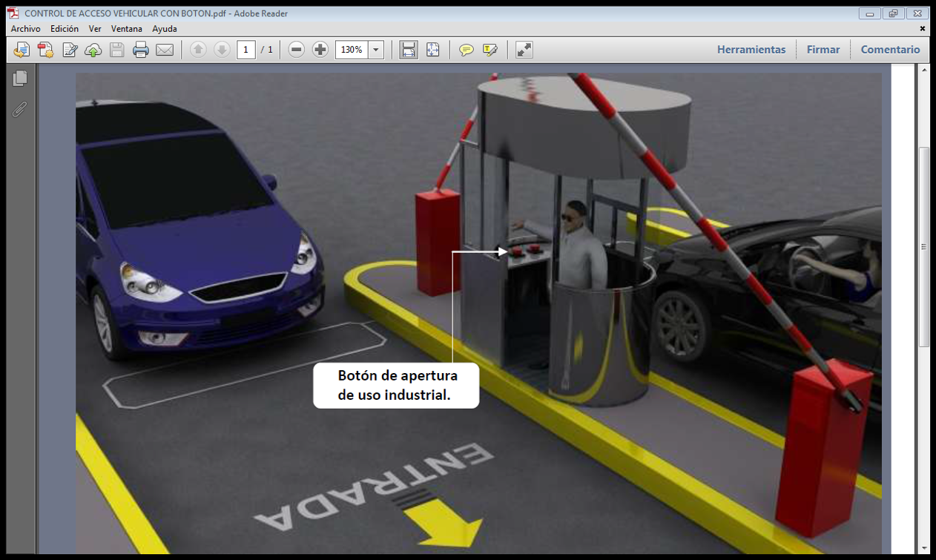Image resolution: width=936 pixels, height=560 pixels.
Task: Enable fit-to-width scrolling mode
Action: tap(408, 50)
